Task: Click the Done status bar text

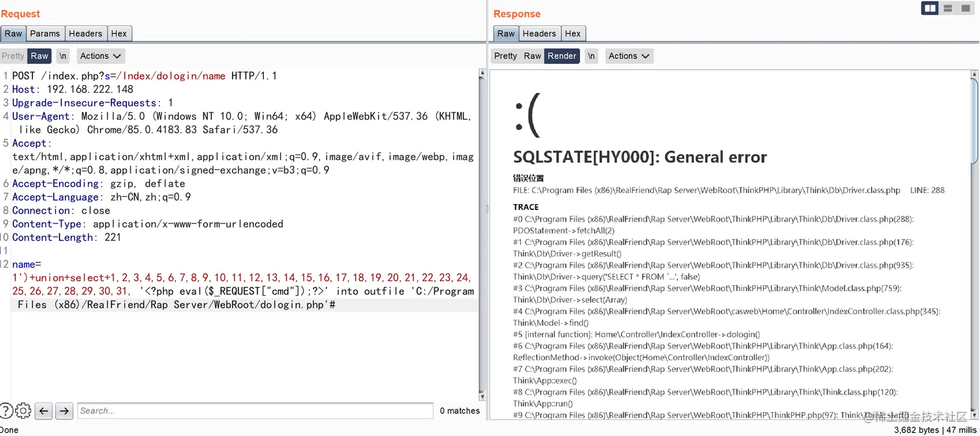Action: pos(9,430)
